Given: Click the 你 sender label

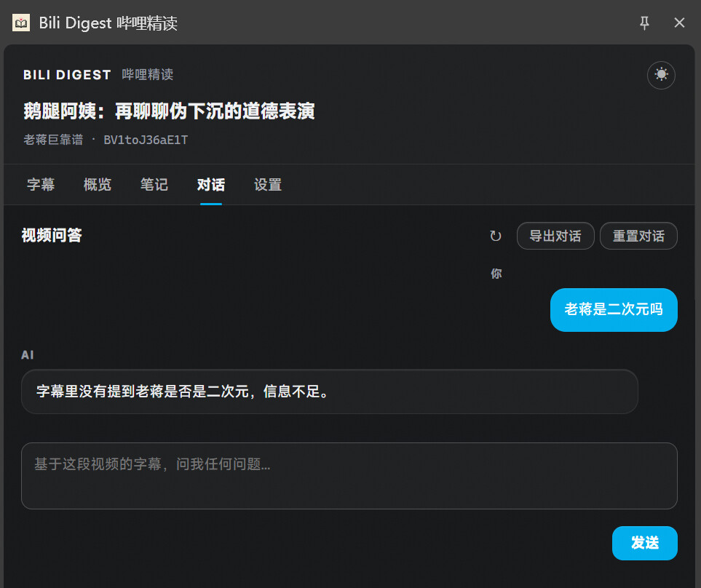Looking at the screenshot, I should tap(496, 274).
